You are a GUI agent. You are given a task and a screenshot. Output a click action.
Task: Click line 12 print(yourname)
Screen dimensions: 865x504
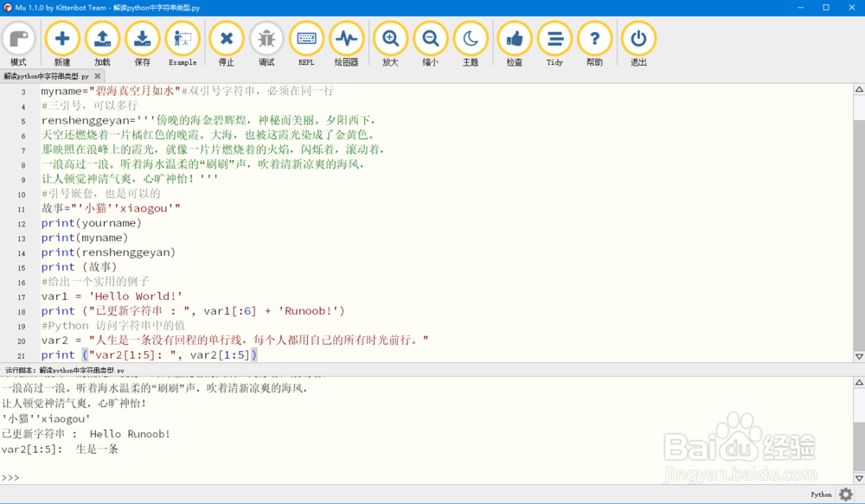(92, 223)
